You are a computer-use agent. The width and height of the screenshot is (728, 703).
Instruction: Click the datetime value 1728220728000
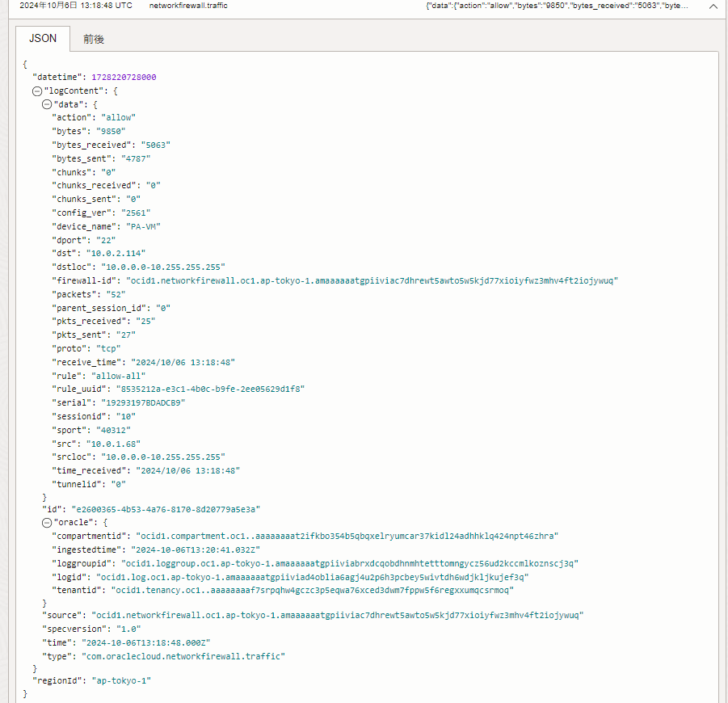(x=124, y=78)
